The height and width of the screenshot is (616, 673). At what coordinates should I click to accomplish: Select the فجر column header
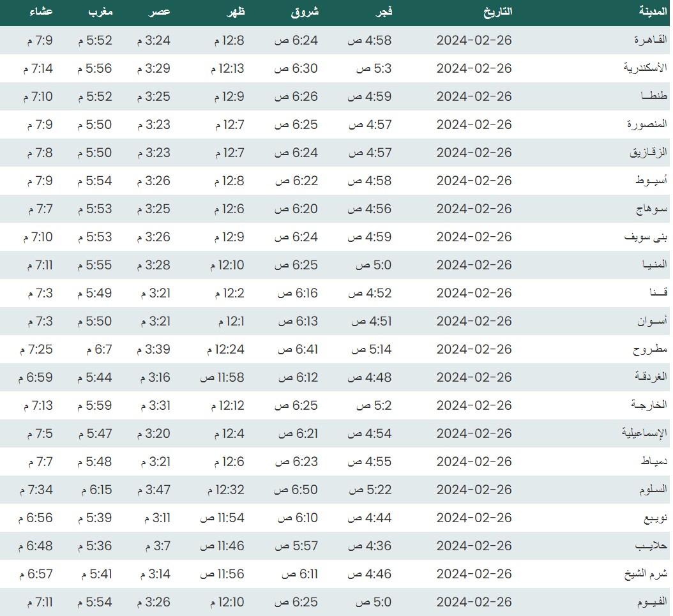pyautogui.click(x=382, y=12)
